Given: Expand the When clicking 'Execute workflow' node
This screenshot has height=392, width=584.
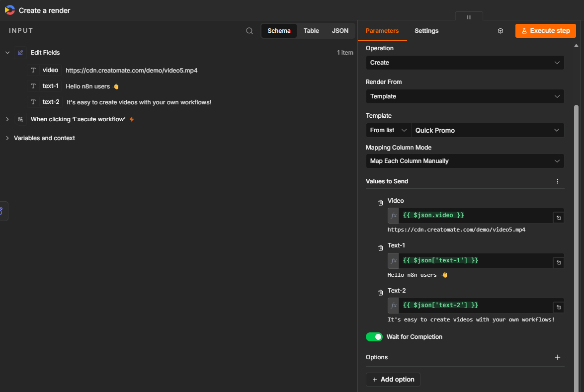Looking at the screenshot, I should coord(7,119).
